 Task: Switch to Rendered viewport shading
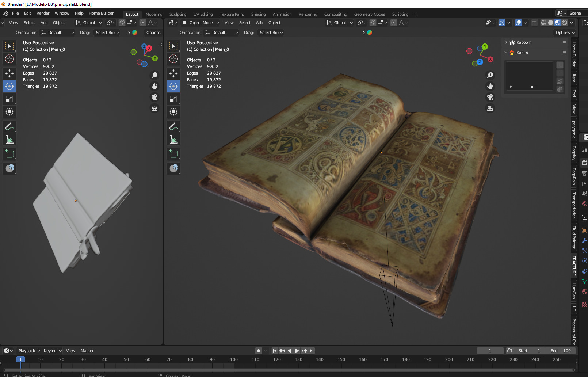point(565,23)
